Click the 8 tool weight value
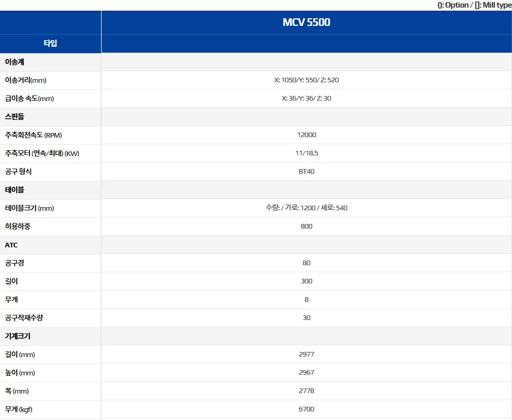Screen dimensions: 512x420 click(306, 299)
